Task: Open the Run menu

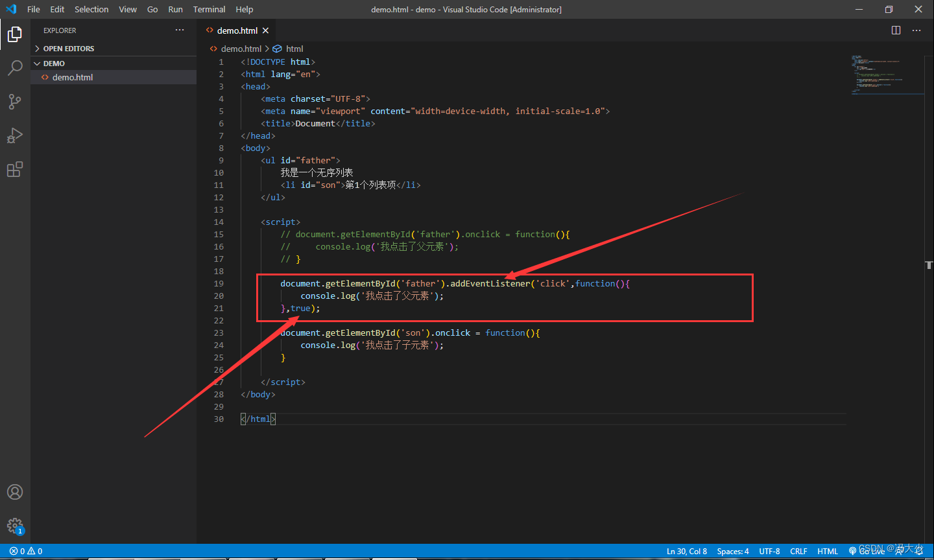Action: coord(175,9)
